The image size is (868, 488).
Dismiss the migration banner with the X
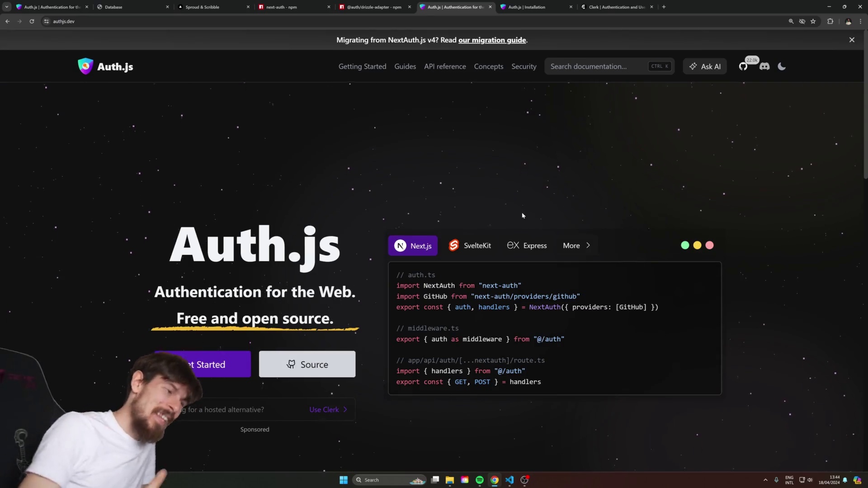coord(852,40)
